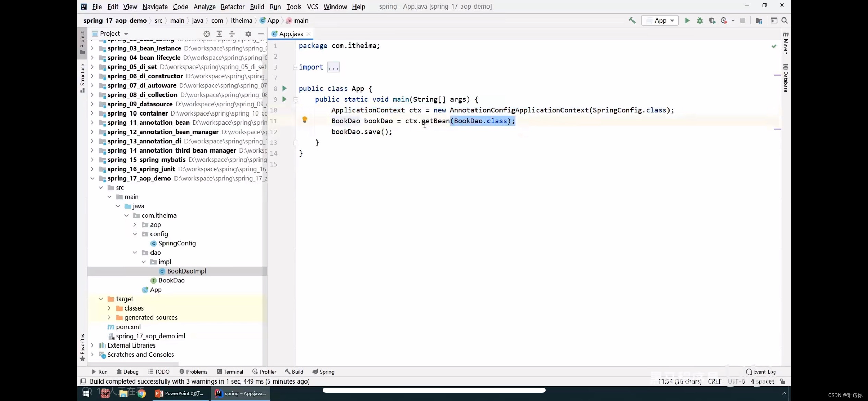Expand External Libraries node

click(92, 345)
